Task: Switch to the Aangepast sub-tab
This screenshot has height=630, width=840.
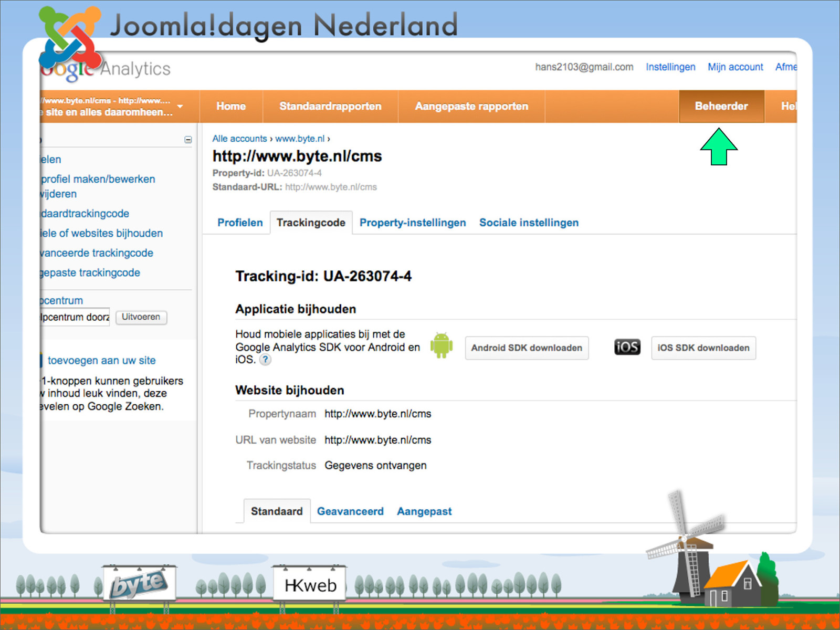Action: (424, 511)
